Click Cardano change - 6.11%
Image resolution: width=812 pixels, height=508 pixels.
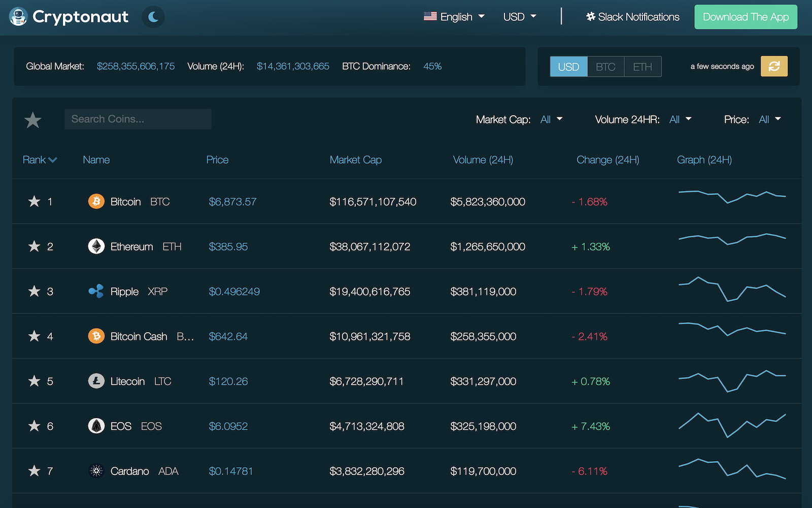pyautogui.click(x=589, y=471)
